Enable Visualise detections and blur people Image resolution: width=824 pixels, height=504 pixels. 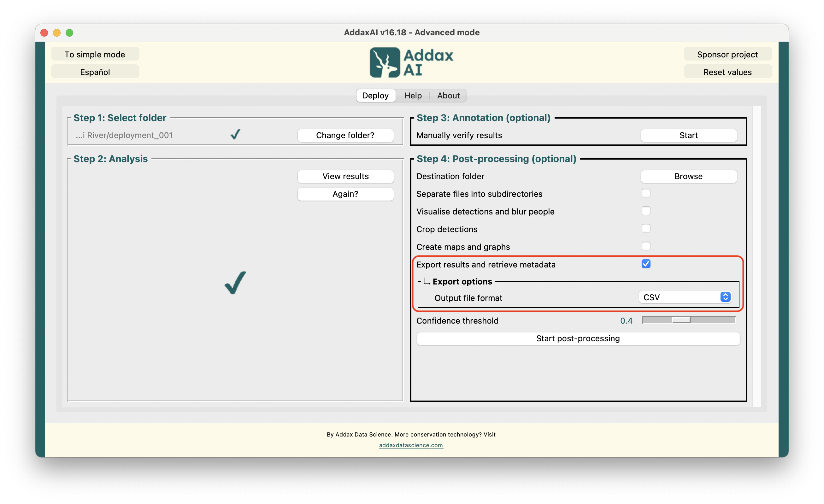pyautogui.click(x=646, y=211)
